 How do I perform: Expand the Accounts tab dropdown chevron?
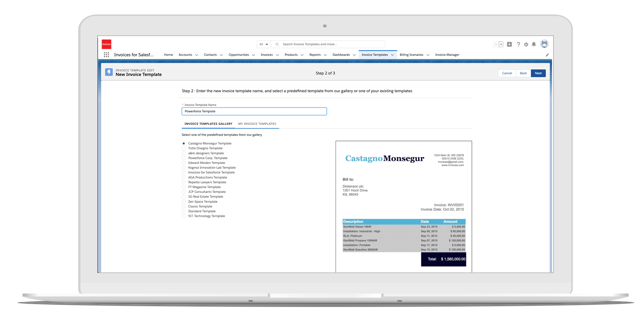pos(196,55)
